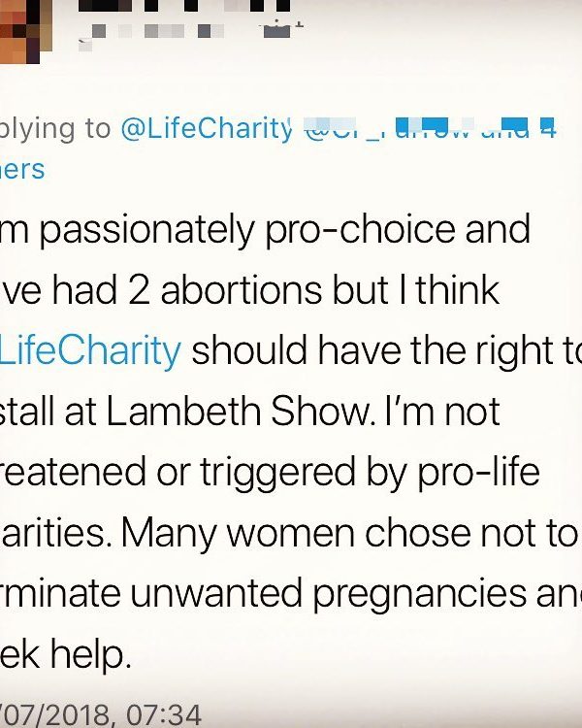Click the word 'help.' ending the tweet
Image resolution: width=582 pixels, height=728 pixels.
click(x=91, y=653)
